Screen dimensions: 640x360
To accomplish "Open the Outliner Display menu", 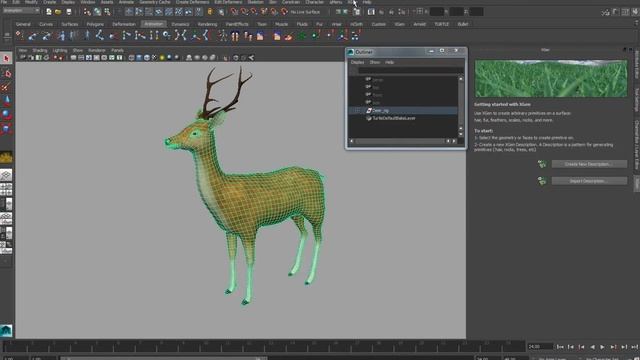I will tap(358, 62).
